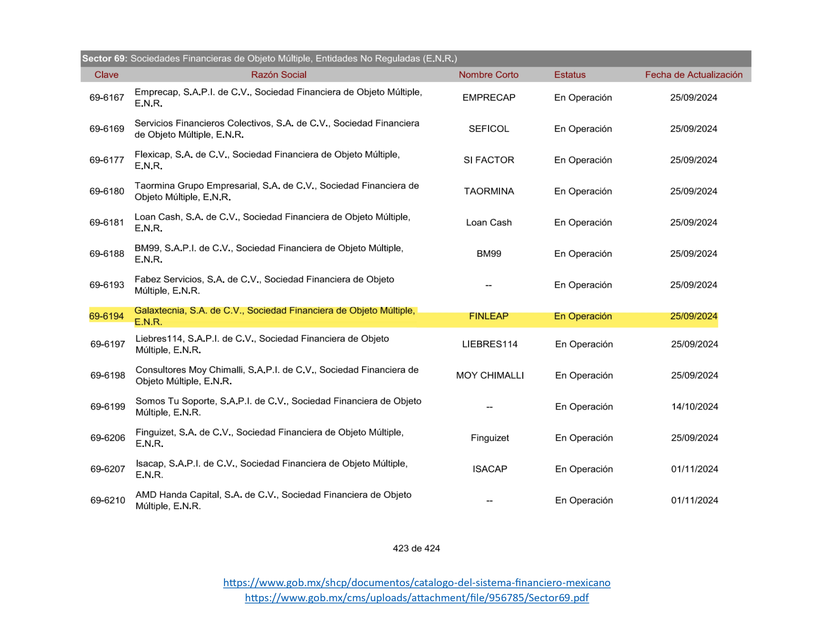The width and height of the screenshot is (834, 644).
Task: Click the ISACAP short name
Action: [490, 470]
